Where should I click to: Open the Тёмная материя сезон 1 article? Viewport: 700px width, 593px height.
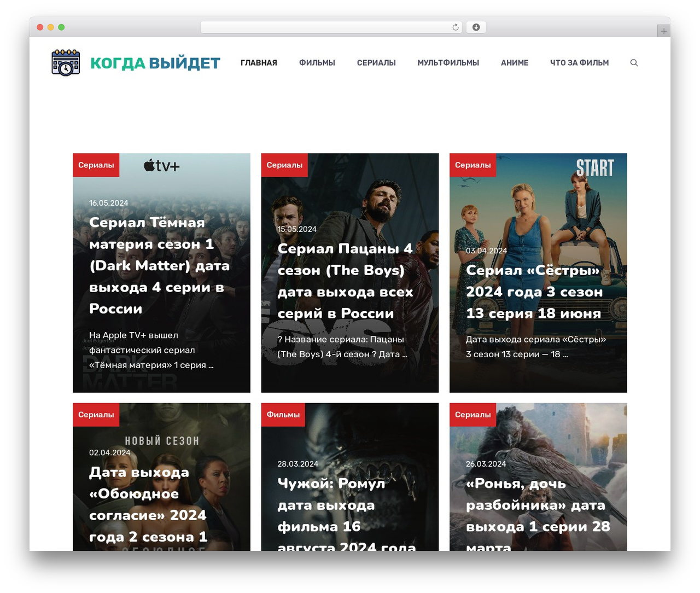pos(159,265)
